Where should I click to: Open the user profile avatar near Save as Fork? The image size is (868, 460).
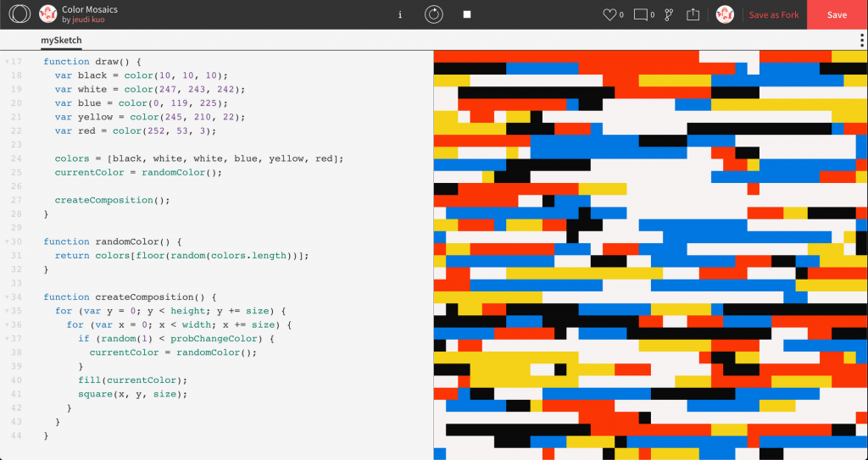click(x=725, y=14)
